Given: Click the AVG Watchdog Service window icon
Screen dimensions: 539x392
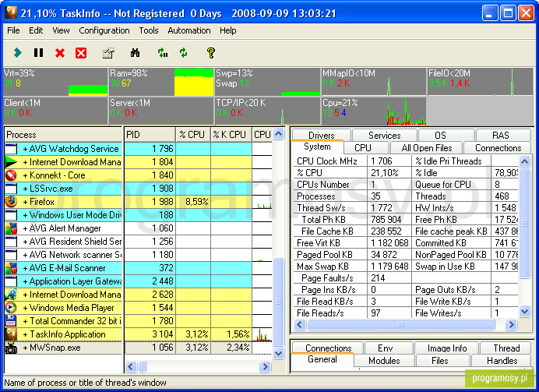Looking at the screenshot, I should [x=11, y=149].
